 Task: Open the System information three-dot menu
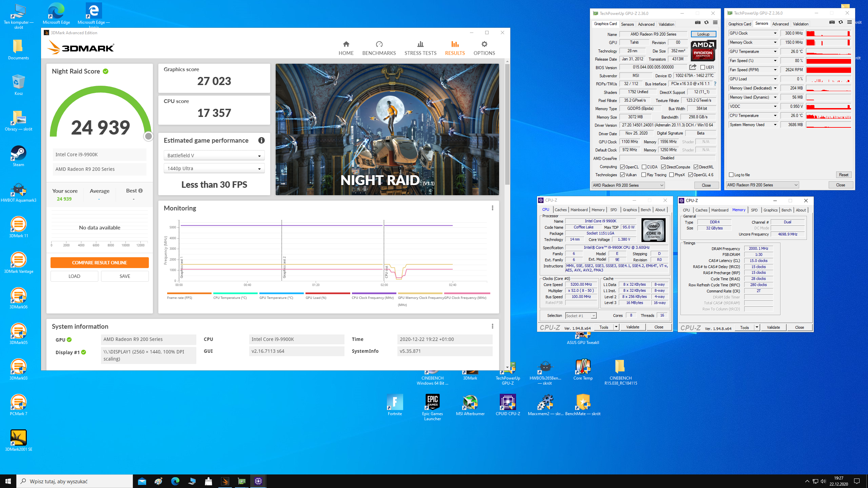coord(492,326)
